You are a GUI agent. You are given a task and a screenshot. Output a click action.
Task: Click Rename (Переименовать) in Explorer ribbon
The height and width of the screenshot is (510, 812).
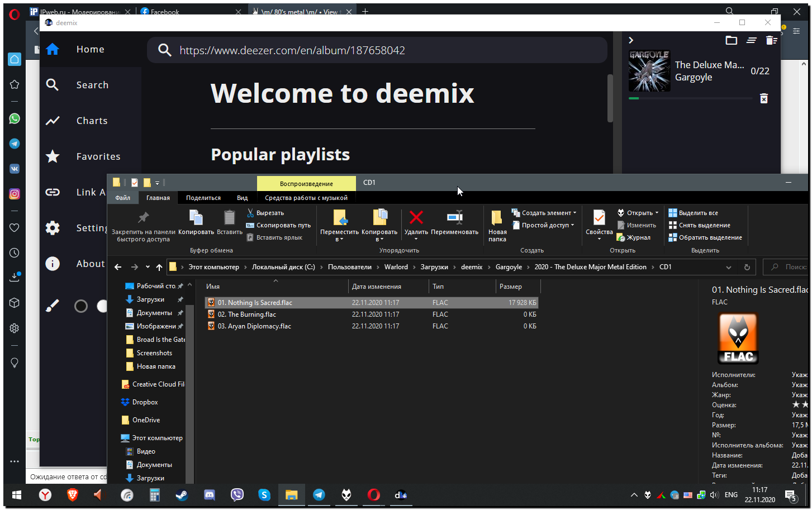coord(454,222)
